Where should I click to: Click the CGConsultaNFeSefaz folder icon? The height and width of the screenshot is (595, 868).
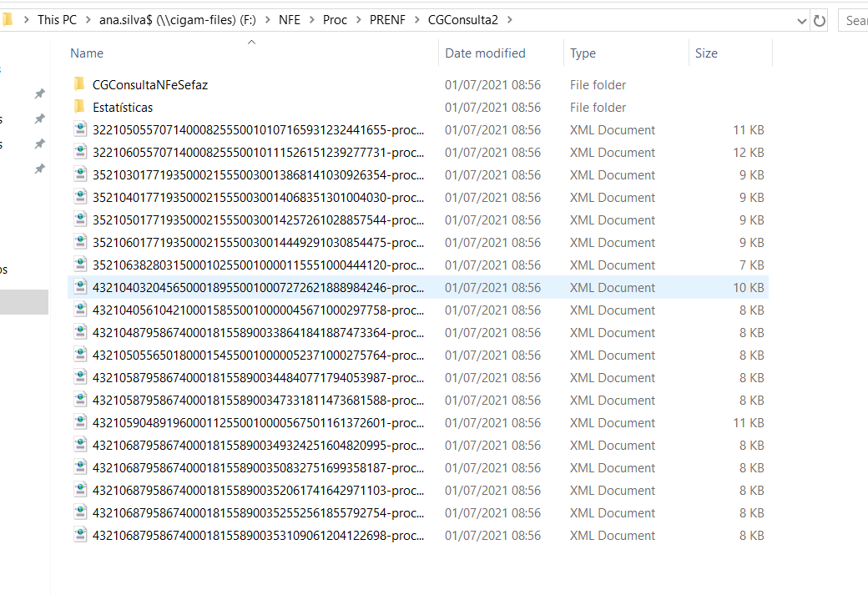click(x=80, y=84)
